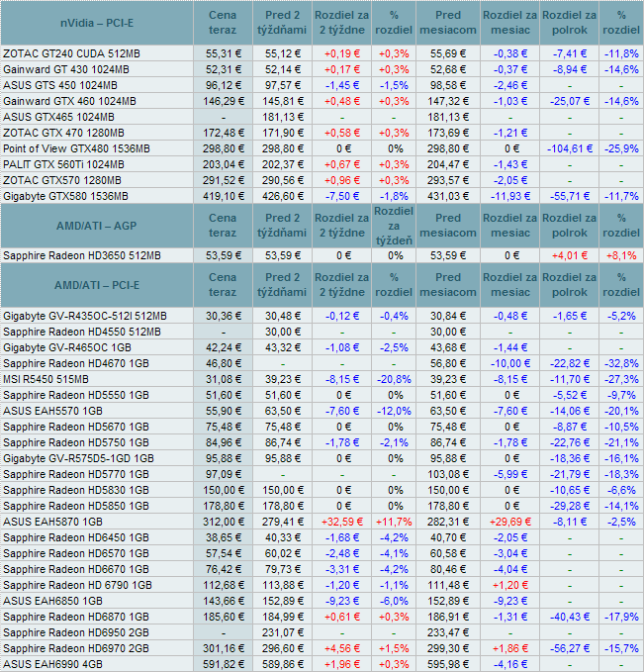
Task: Click the ASUS EAH5570 1GB product name
Action: [x=52, y=412]
